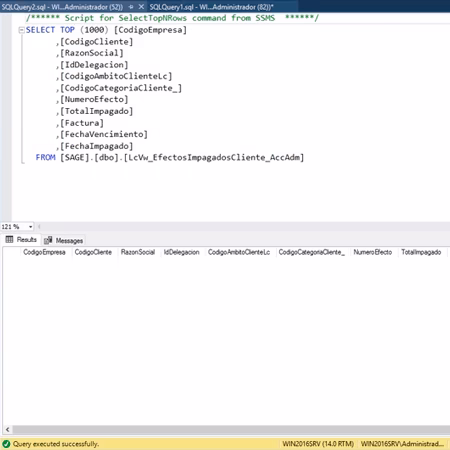Select the IdDelegacion column header
Screen dimensions: 450x450
[181, 252]
